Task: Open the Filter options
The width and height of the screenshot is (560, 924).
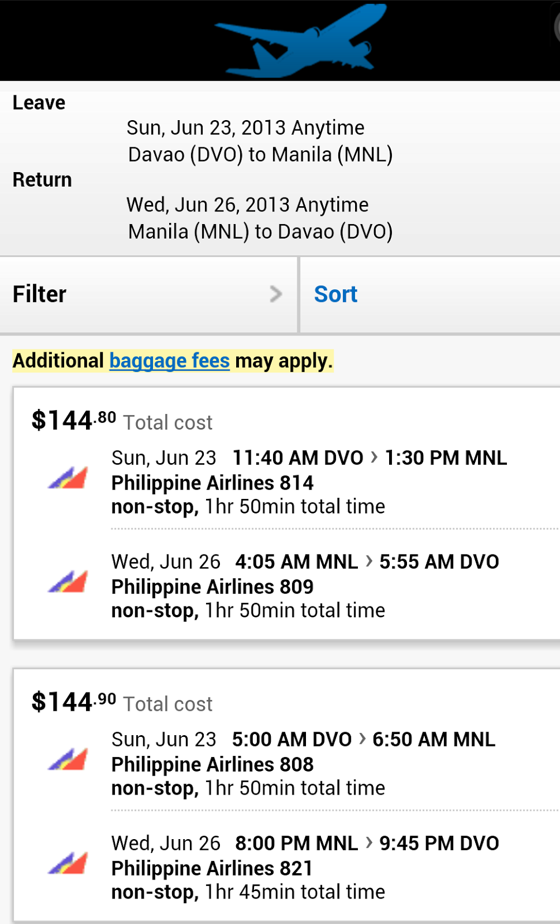Action: (39, 294)
